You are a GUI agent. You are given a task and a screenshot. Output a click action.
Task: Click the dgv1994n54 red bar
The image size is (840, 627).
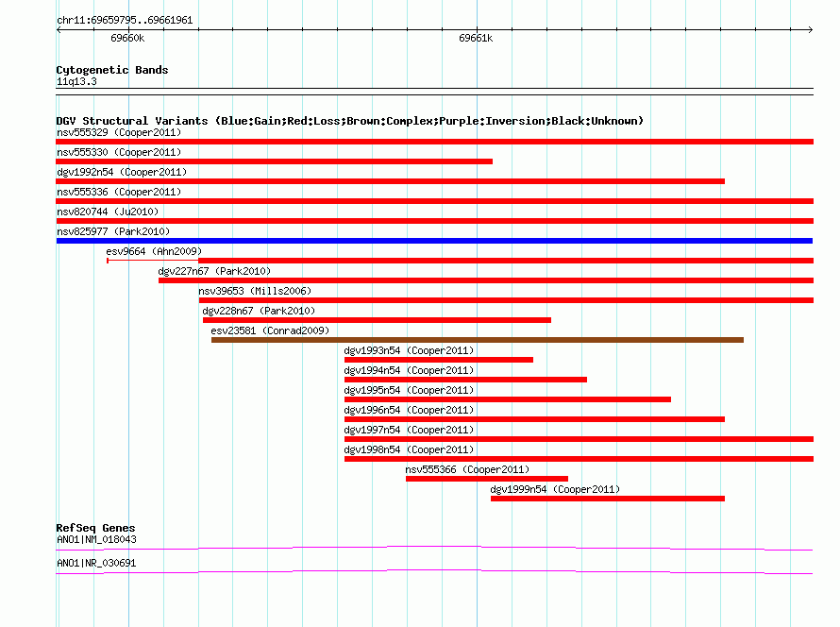click(x=465, y=380)
